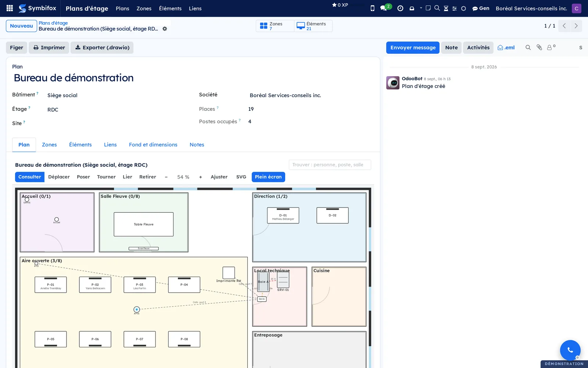Click the hourglass icon
This screenshot has height=368, width=588.
click(x=446, y=8)
